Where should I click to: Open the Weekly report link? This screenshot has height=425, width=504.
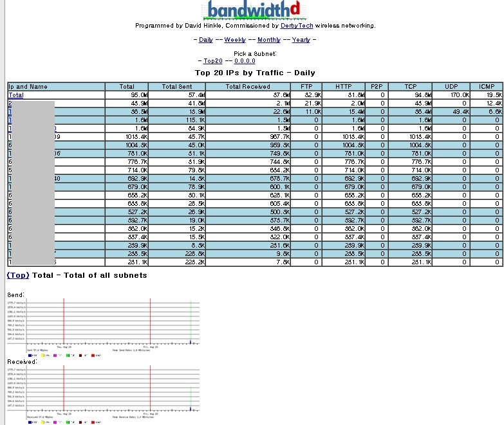point(235,40)
